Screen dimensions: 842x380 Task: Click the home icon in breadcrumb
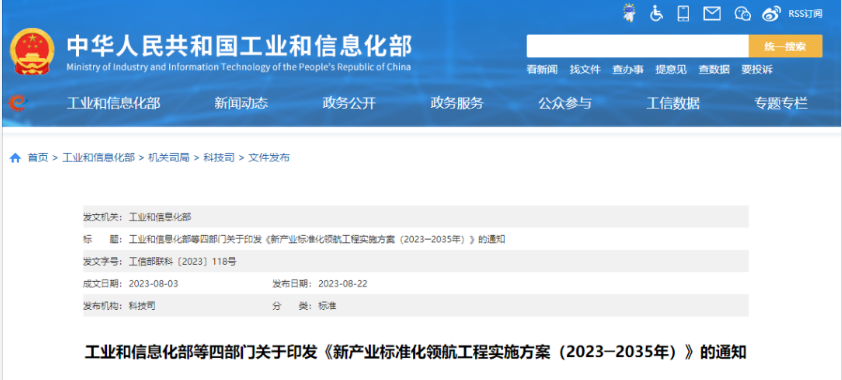(x=16, y=158)
